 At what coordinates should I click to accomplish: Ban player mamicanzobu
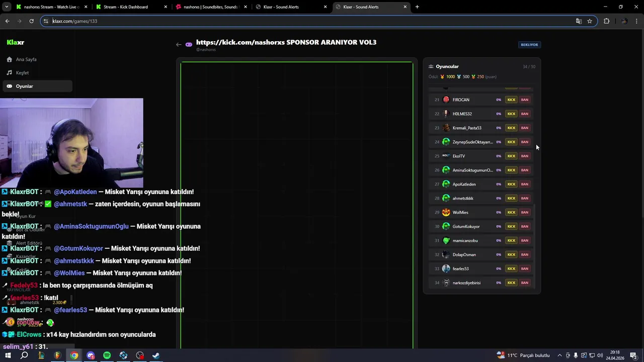[525, 240]
